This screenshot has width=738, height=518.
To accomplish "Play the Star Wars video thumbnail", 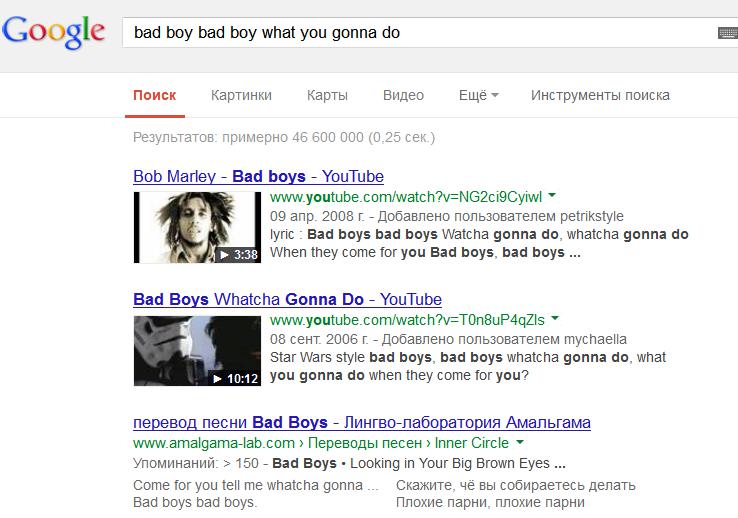I will (x=197, y=350).
